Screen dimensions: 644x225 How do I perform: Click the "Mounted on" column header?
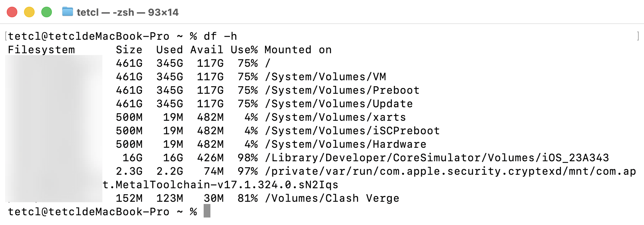298,50
